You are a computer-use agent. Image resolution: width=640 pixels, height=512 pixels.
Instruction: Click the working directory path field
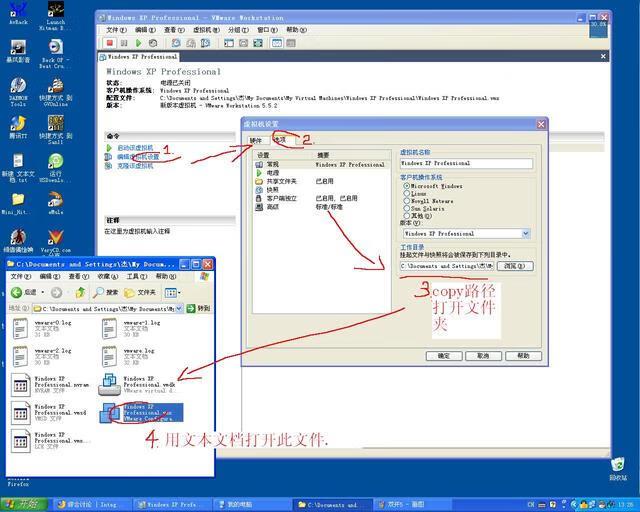point(446,266)
